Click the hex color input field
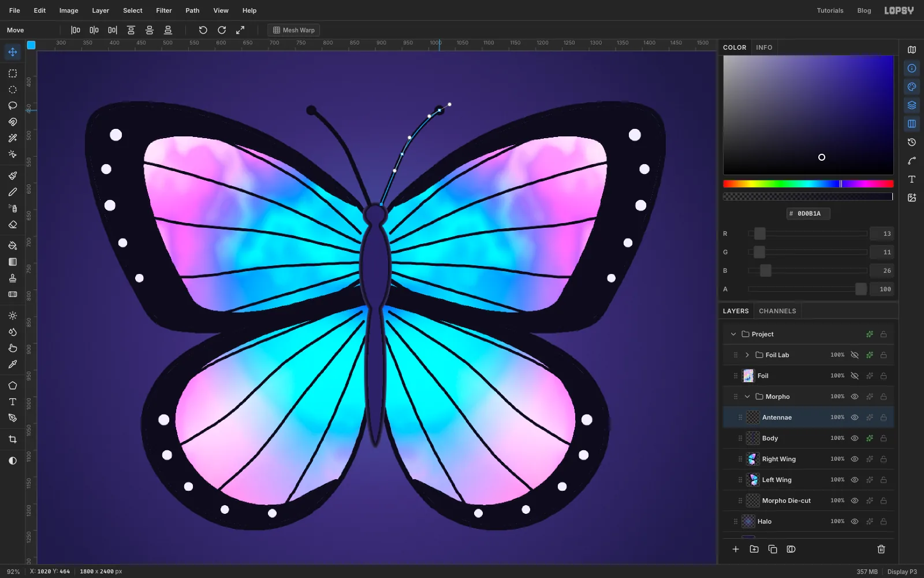The height and width of the screenshot is (578, 924). (x=808, y=213)
